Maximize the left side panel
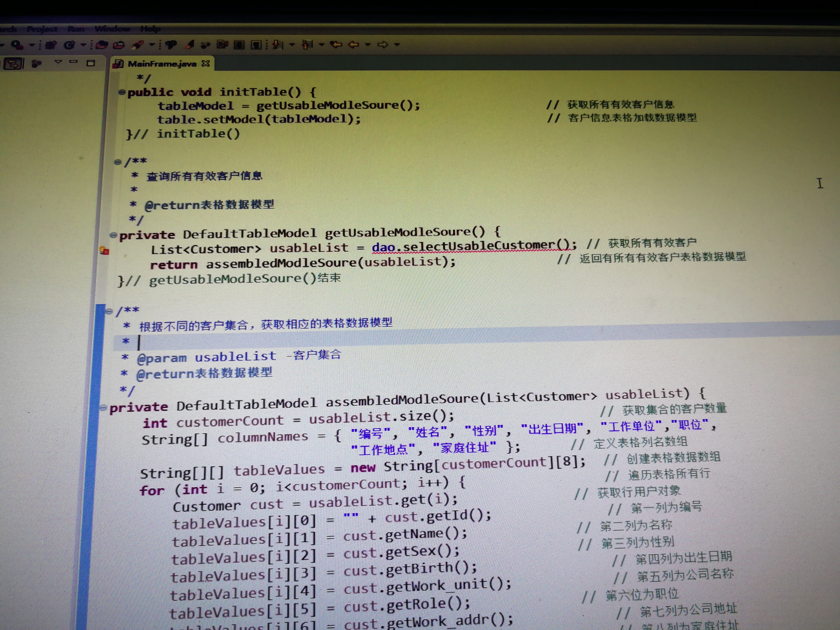The width and height of the screenshot is (840, 630). point(90,63)
